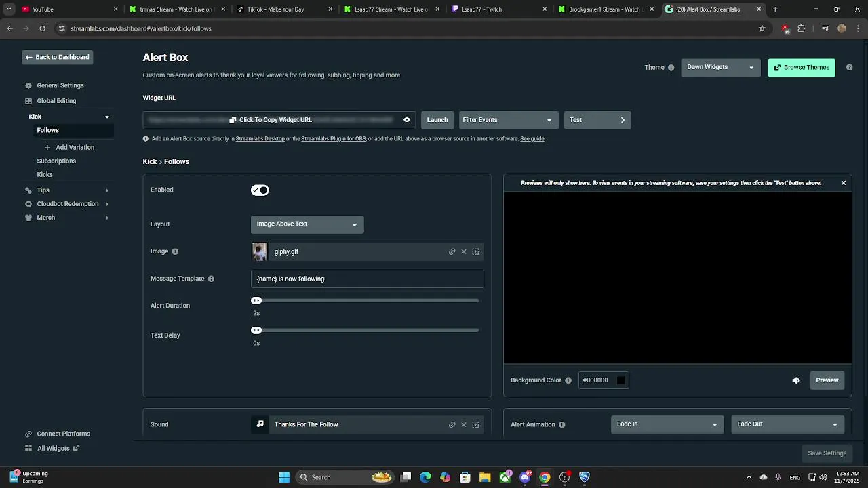Open the Fade Out animation dropdown

tap(787, 424)
